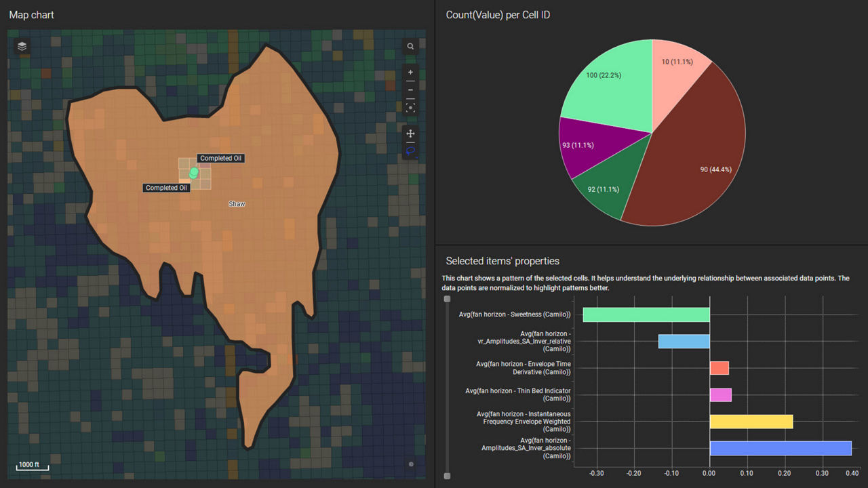This screenshot has height=488, width=868.
Task: Click the vertical range slider top handle
Action: (x=447, y=299)
